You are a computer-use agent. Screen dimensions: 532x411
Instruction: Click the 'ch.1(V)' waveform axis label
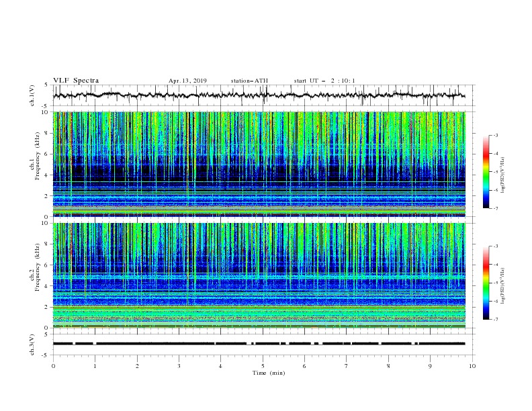pyautogui.click(x=32, y=95)
